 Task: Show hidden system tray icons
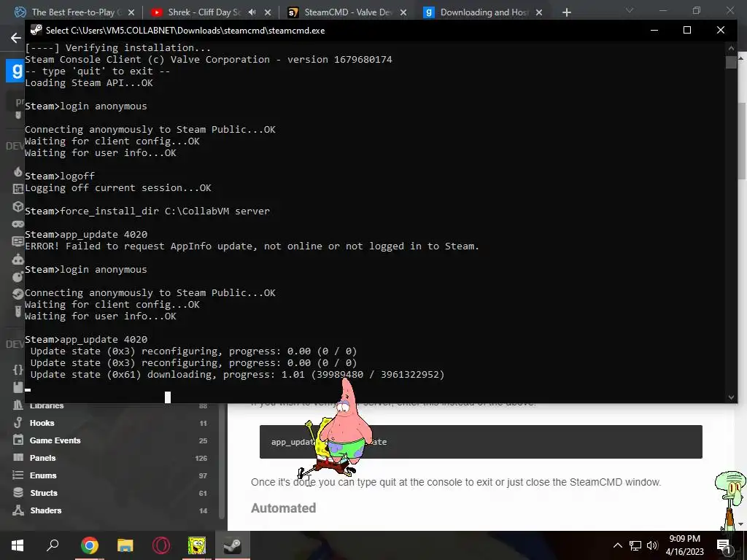pos(617,545)
